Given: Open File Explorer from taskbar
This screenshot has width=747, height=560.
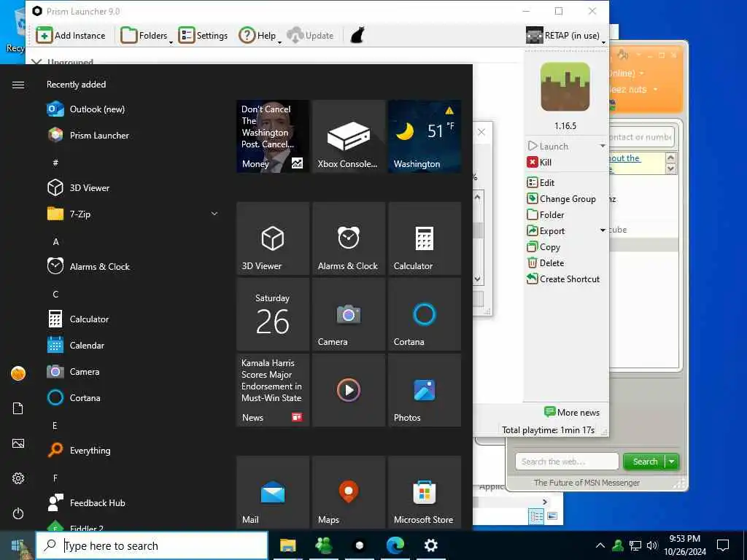Looking at the screenshot, I should click(287, 545).
